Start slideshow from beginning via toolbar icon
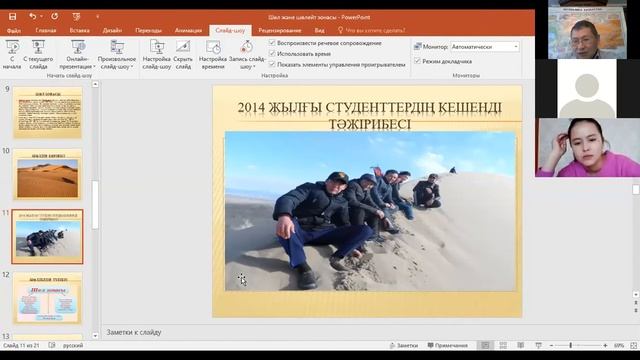Viewport: 640px width, 360px height. (76, 16)
